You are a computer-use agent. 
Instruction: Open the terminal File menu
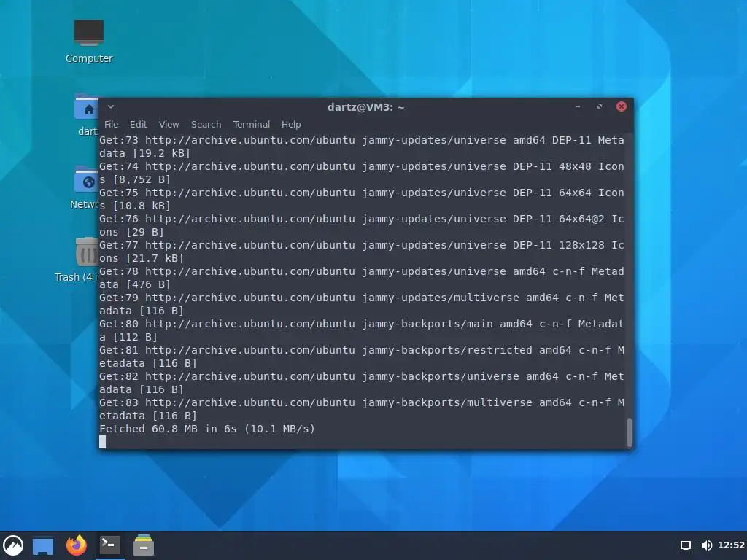(x=111, y=124)
